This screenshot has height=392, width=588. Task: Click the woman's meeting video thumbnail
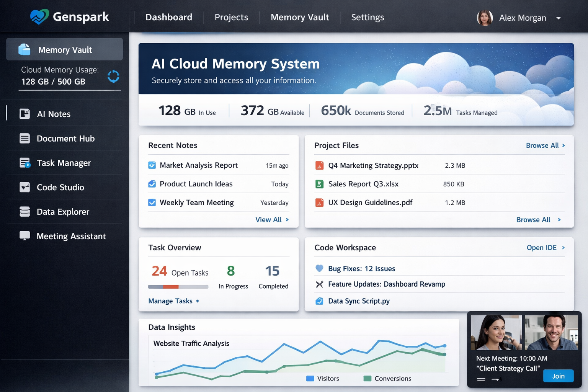pos(496,333)
